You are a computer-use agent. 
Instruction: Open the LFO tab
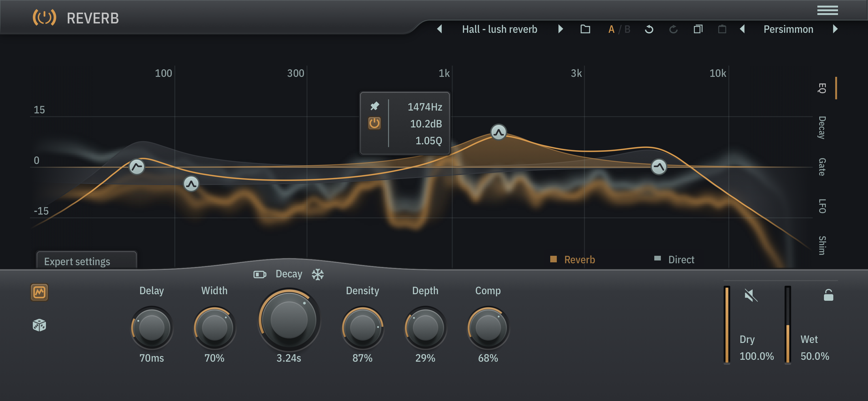(822, 206)
